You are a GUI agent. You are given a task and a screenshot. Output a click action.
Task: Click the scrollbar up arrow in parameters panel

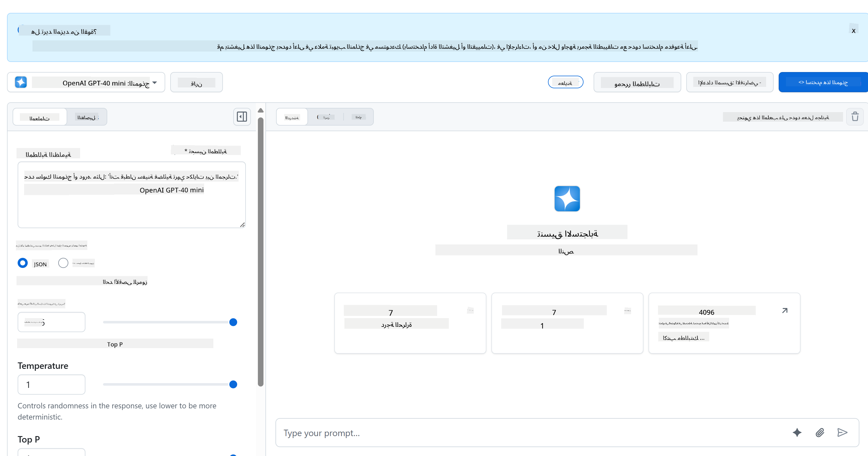click(x=260, y=111)
